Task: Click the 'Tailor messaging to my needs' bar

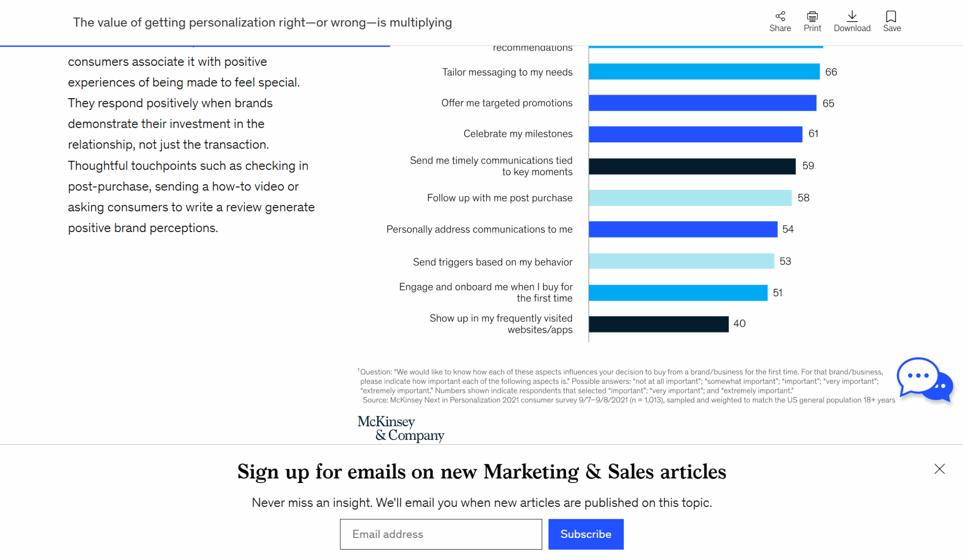Action: click(x=703, y=72)
